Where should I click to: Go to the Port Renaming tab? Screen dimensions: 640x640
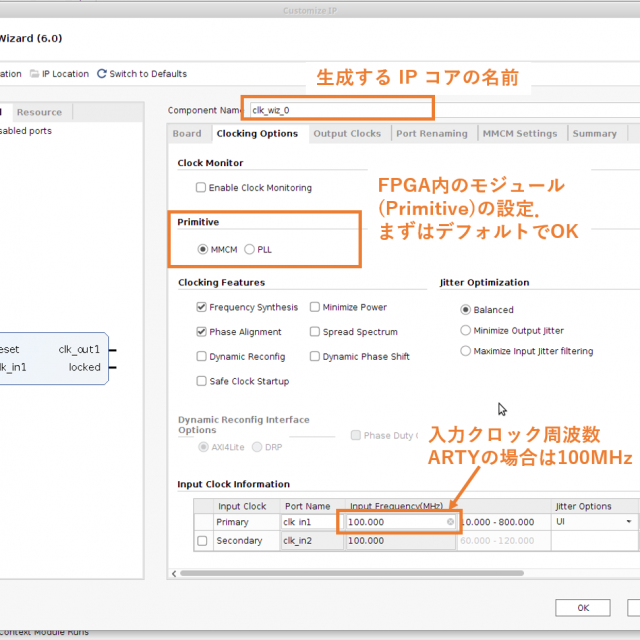[x=431, y=134]
